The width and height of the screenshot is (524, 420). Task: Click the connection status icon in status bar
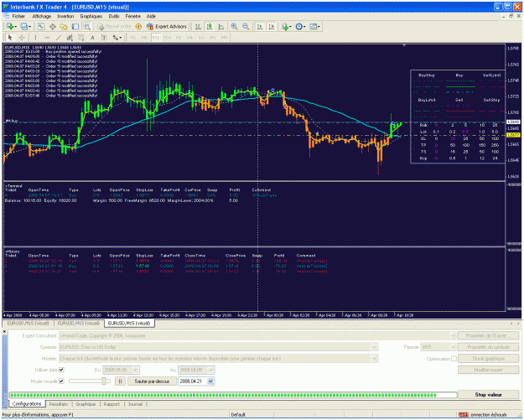[x=463, y=415]
